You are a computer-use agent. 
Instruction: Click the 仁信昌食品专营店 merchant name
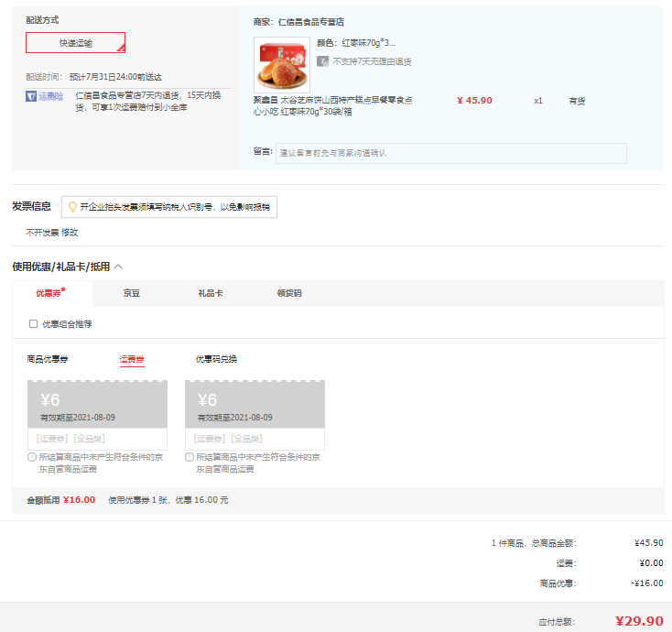click(311, 22)
